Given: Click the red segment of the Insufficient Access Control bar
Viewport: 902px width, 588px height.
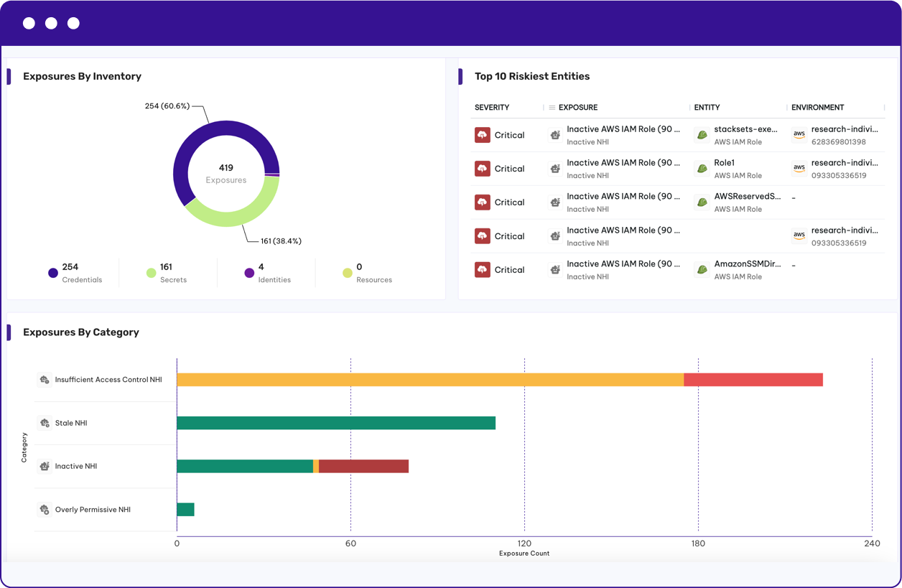Looking at the screenshot, I should click(753, 379).
